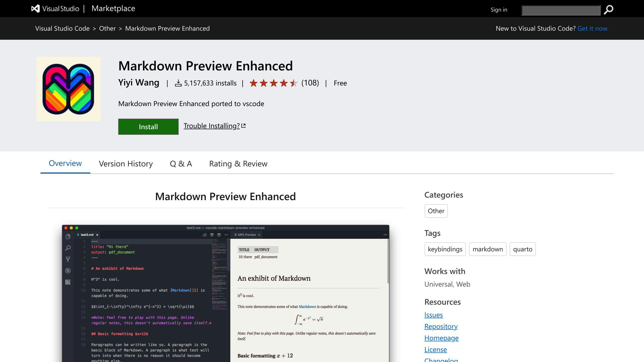644x362 pixels.
Task: Select the Q & A tab
Action: pyautogui.click(x=181, y=163)
